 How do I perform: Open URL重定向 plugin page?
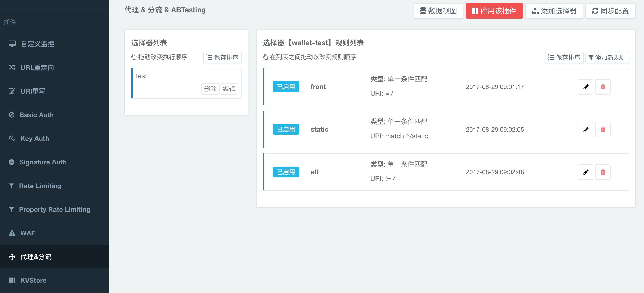[x=55, y=67]
